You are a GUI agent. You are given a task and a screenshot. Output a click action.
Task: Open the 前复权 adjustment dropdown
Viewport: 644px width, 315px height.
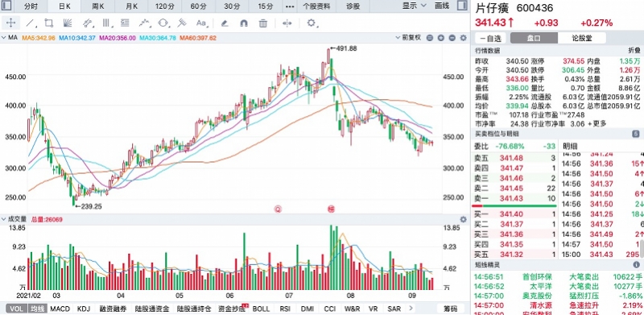(x=408, y=38)
